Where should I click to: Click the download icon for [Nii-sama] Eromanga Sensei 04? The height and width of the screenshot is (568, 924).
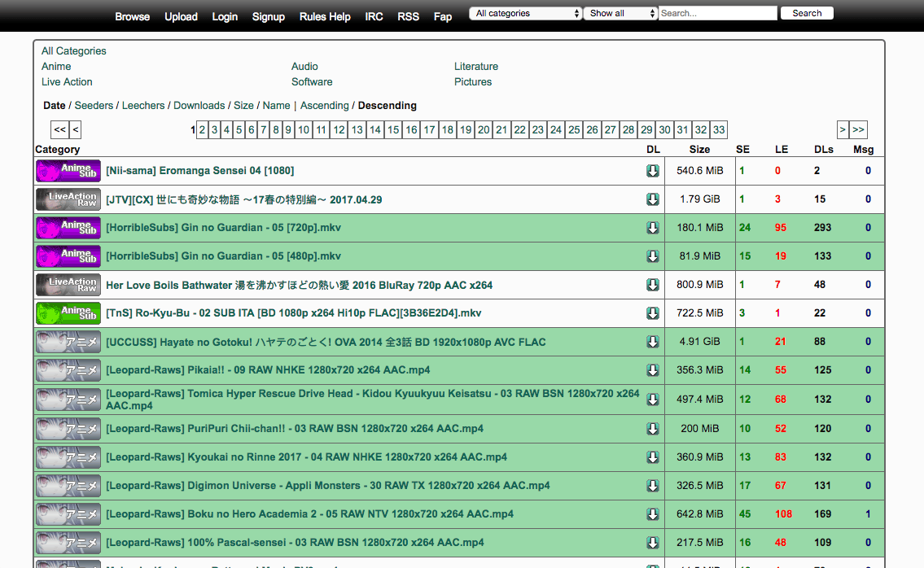(x=653, y=171)
